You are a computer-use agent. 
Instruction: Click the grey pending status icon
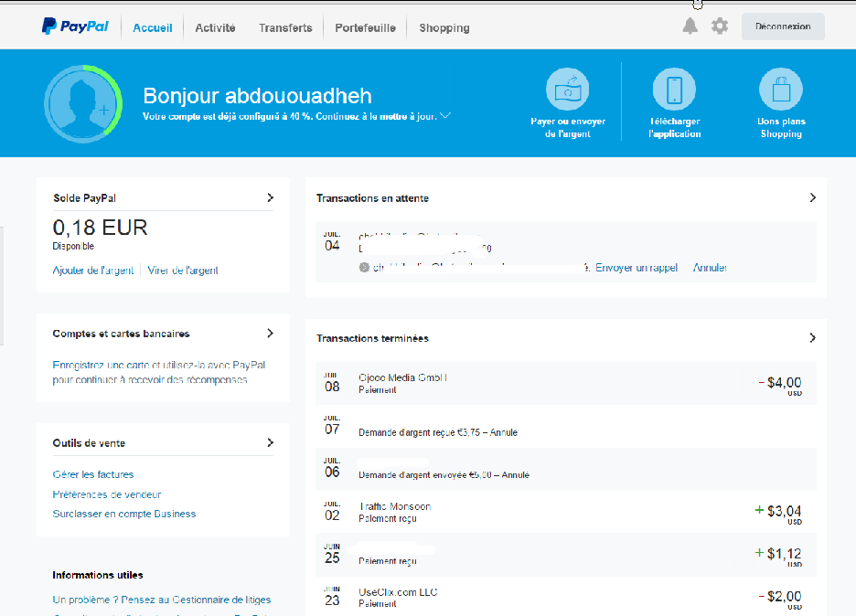tap(364, 268)
